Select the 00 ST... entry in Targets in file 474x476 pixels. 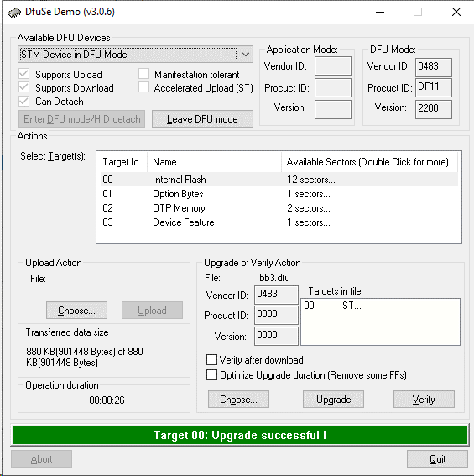tap(333, 306)
